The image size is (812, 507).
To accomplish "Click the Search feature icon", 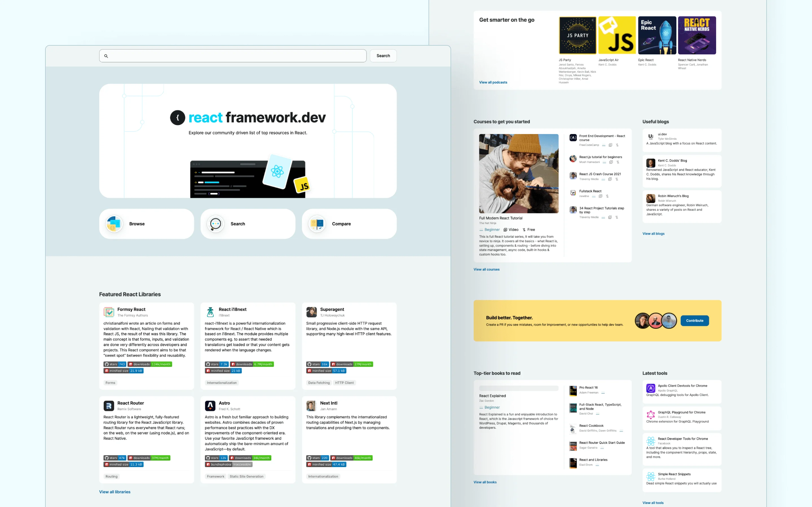I will pos(215,224).
